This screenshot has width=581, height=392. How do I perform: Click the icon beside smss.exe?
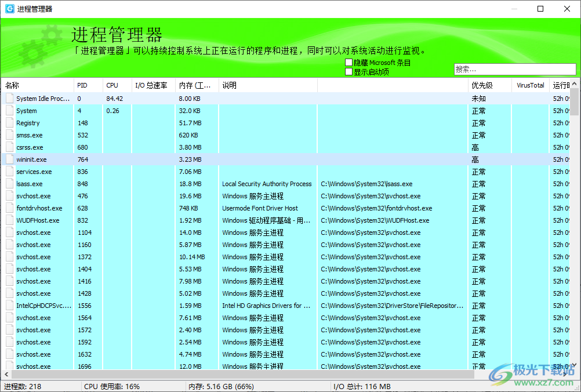pos(10,135)
